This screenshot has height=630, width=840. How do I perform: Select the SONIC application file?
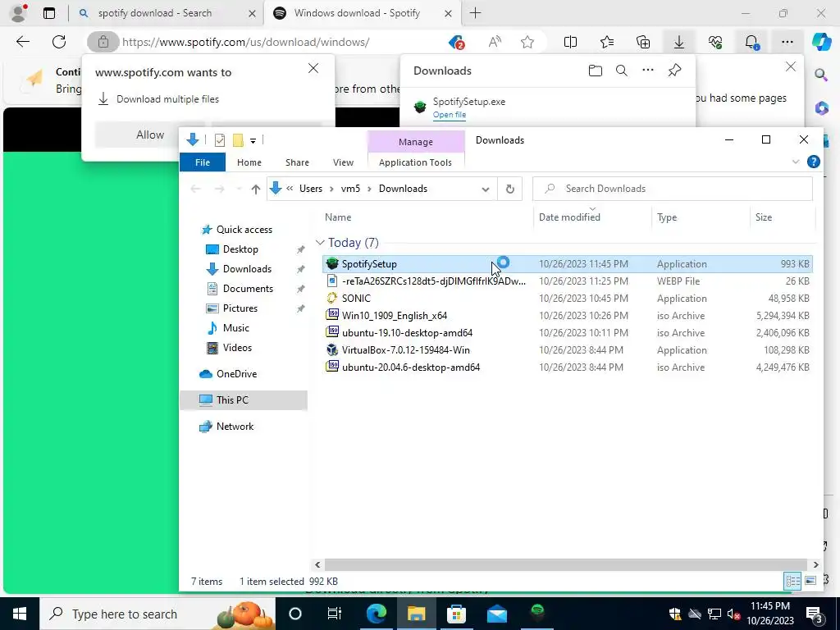569,299
